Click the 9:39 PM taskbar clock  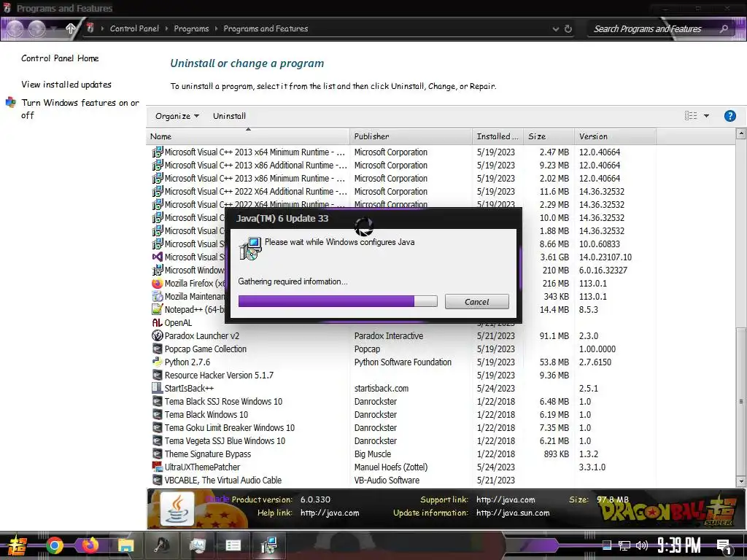(679, 545)
